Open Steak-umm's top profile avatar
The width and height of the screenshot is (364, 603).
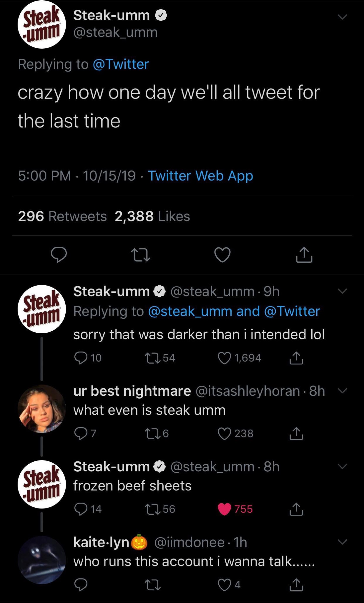pyautogui.click(x=42, y=24)
